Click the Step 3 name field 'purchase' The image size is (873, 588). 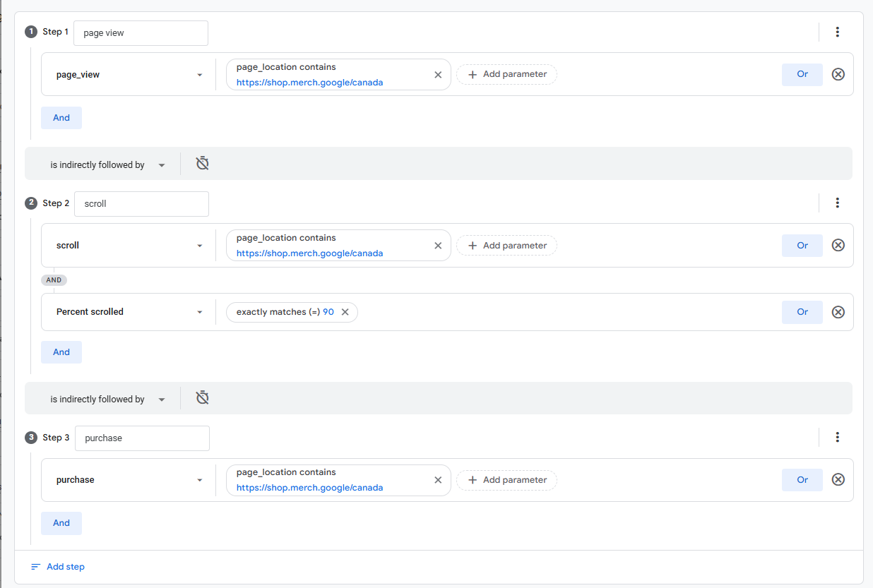[142, 438]
